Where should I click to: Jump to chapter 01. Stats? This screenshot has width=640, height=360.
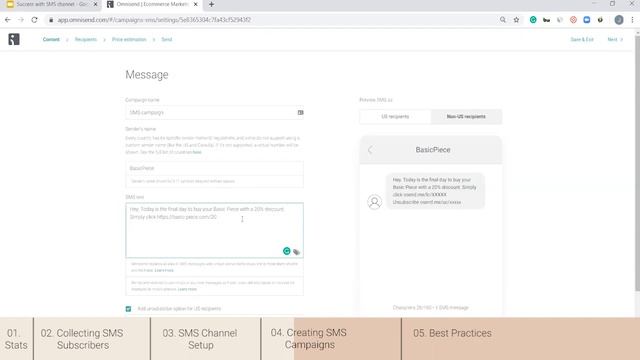pos(16,339)
